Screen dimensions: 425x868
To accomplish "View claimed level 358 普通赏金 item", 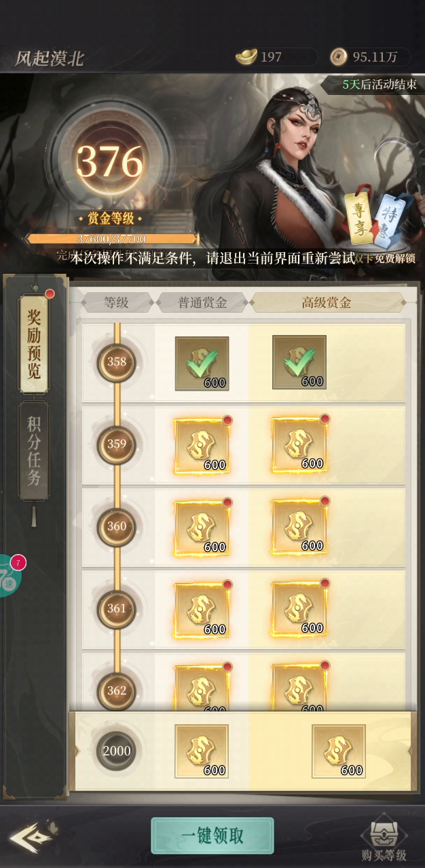I will point(202,363).
